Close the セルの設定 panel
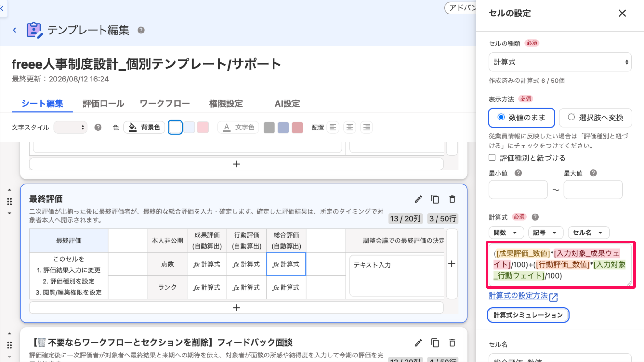This screenshot has width=644, height=362. click(x=622, y=13)
